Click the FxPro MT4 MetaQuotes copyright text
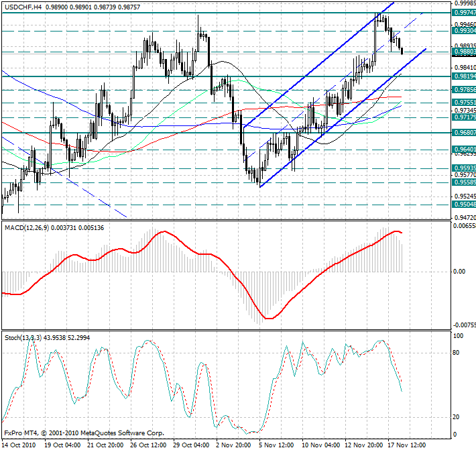The image size is (476, 450). [x=84, y=433]
